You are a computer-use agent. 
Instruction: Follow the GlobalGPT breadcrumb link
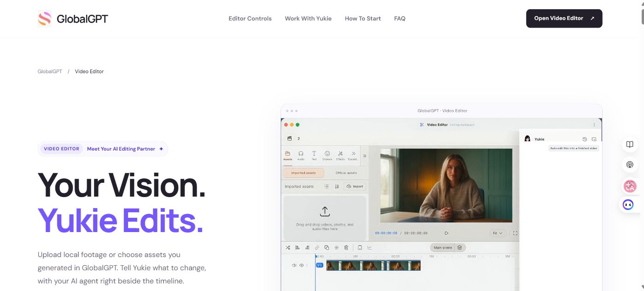pos(50,71)
